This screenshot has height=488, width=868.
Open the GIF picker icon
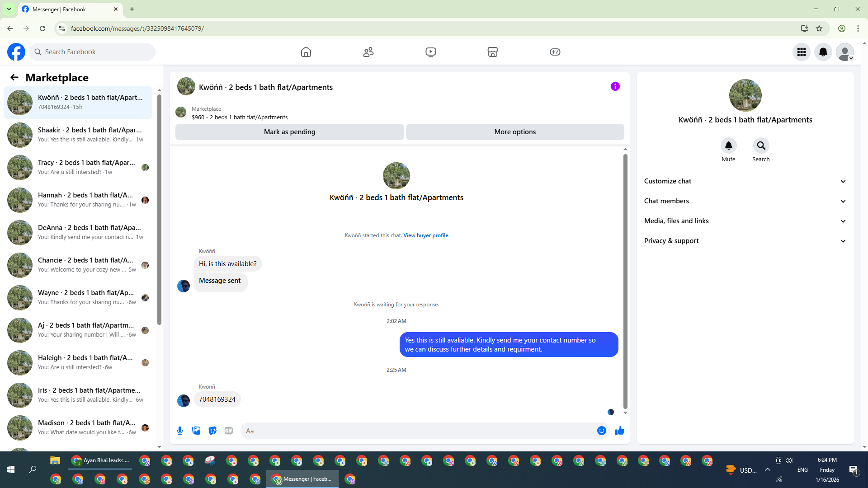229,431
